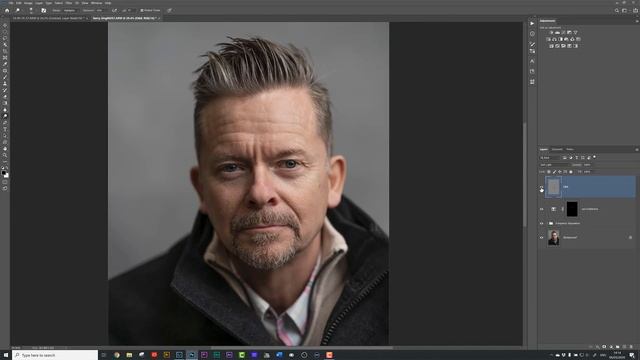Select the Eraser tool
This screenshot has height=360, width=640.
5,97
